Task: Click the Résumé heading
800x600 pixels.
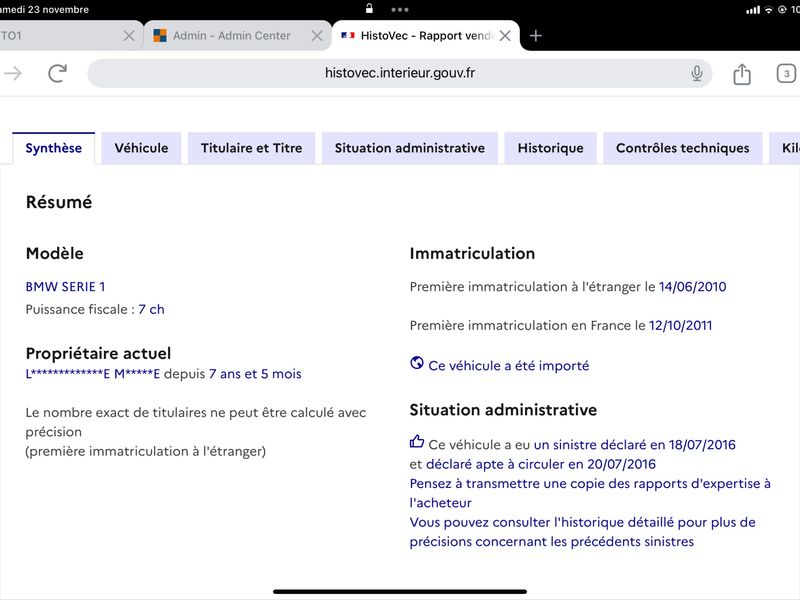Action: 59,202
